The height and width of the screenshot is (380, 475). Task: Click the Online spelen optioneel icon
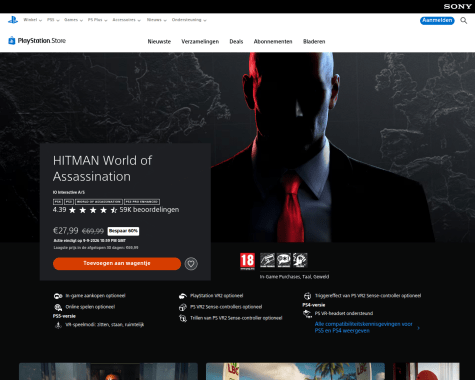click(x=58, y=307)
